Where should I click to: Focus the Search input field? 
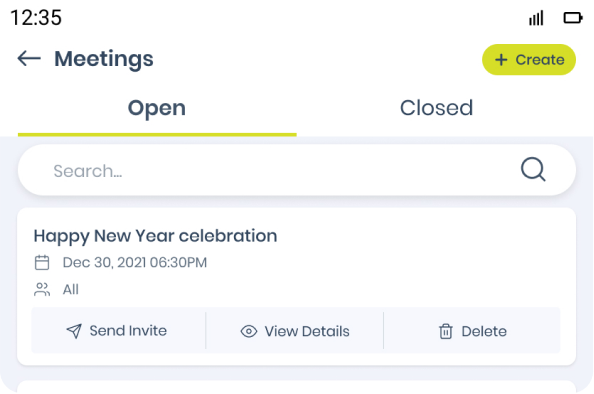click(297, 170)
